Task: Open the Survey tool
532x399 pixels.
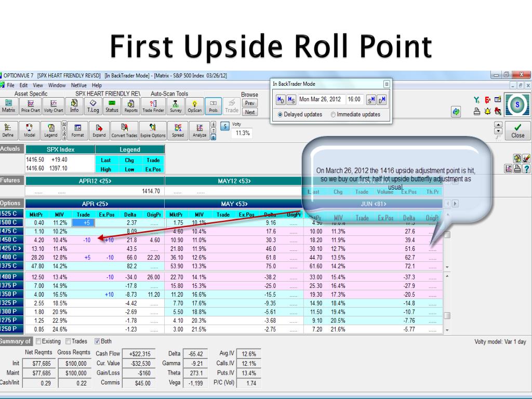Action: [176, 106]
